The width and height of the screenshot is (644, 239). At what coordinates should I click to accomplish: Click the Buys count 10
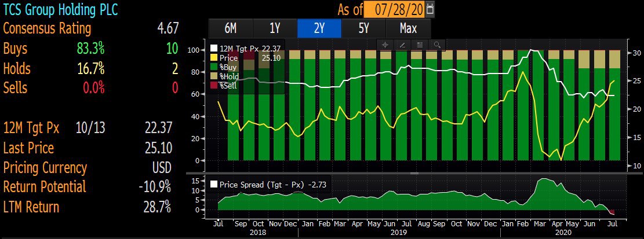[172, 49]
